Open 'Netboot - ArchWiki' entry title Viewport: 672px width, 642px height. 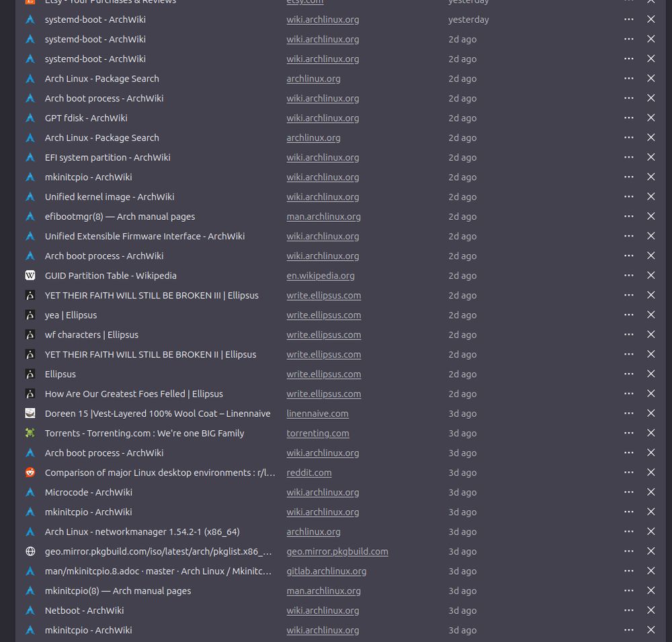(x=85, y=610)
